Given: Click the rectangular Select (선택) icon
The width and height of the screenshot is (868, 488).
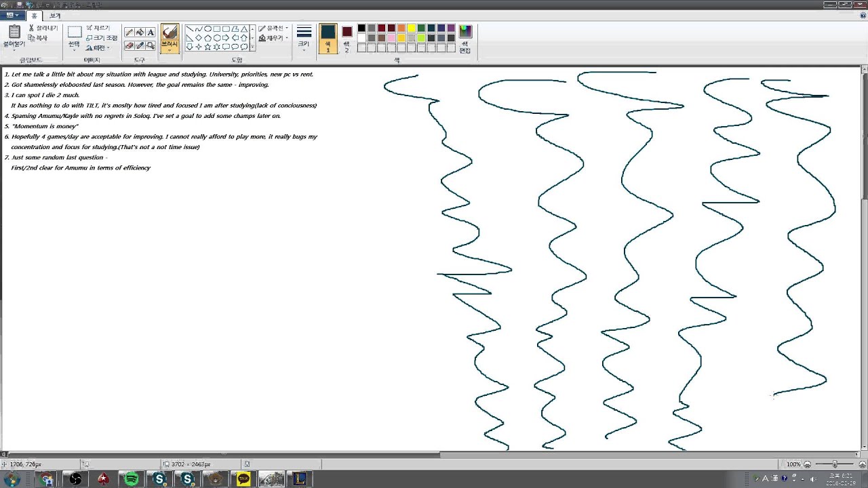Looking at the screenshot, I should tap(75, 32).
